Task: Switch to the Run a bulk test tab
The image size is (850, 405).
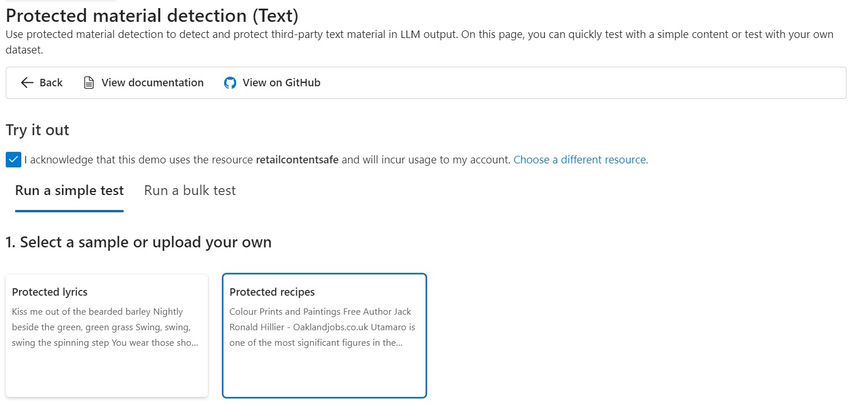Action: pyautogui.click(x=190, y=191)
